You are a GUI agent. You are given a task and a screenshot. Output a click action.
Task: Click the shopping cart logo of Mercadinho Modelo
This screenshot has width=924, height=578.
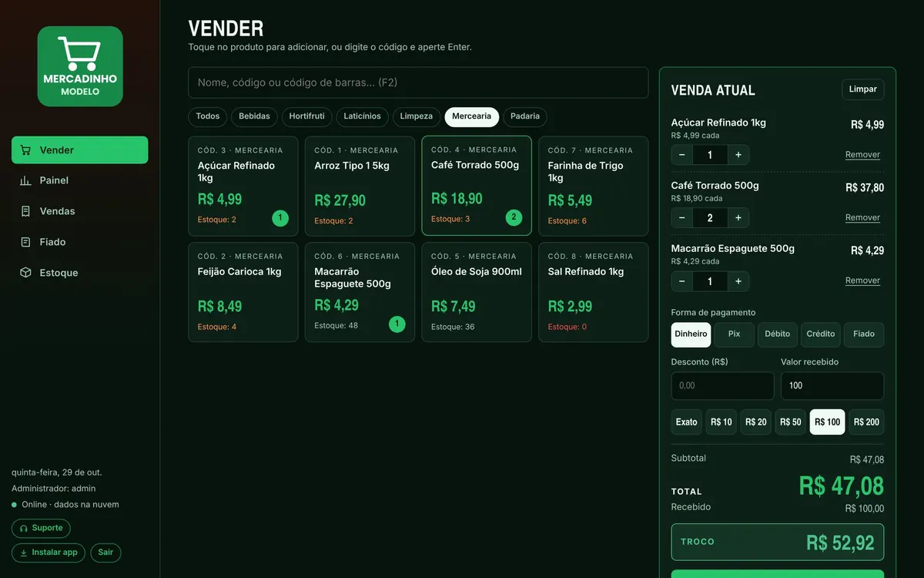pyautogui.click(x=80, y=66)
